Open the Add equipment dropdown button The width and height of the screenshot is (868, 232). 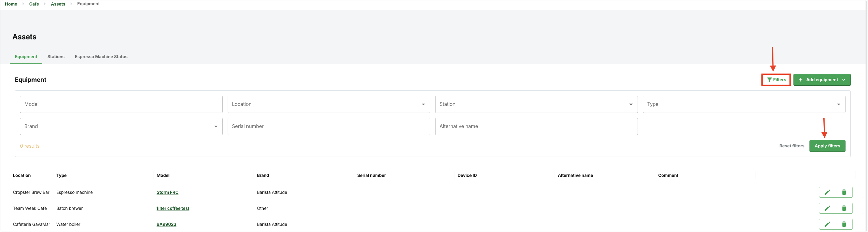(822, 80)
